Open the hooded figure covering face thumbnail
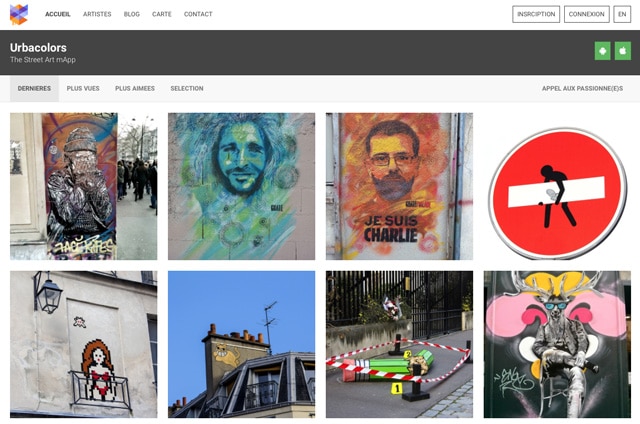This screenshot has width=640, height=424. (x=84, y=186)
